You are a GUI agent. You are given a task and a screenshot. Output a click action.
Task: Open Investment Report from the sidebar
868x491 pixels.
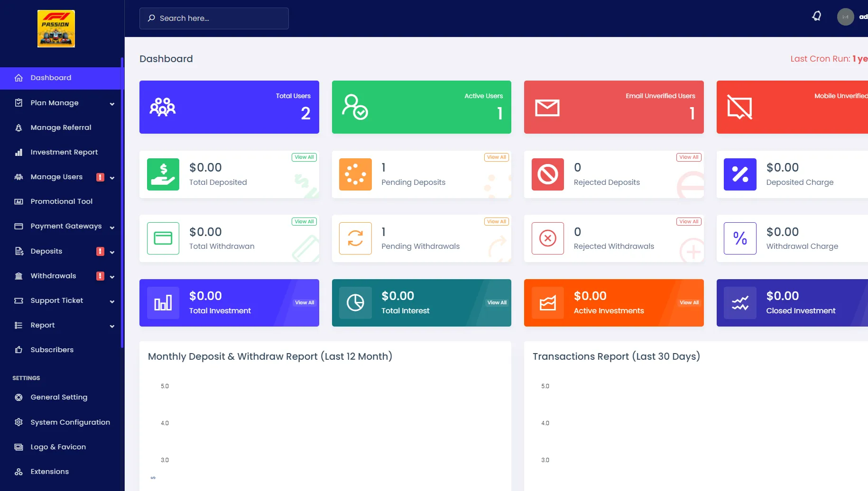[64, 152]
